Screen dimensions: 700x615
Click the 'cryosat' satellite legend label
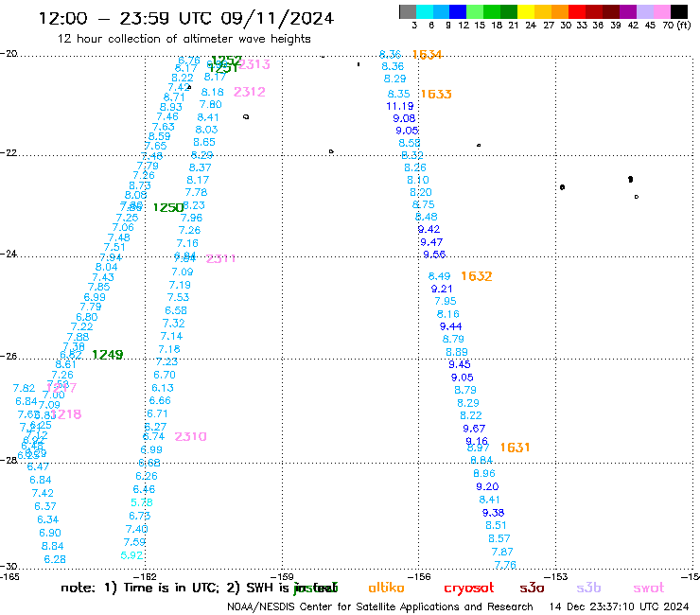coord(469,589)
